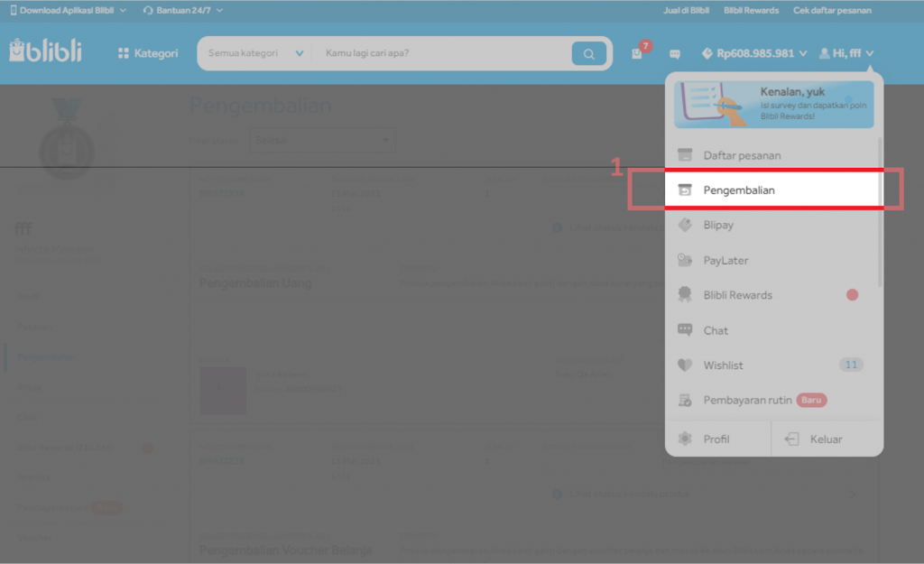Select Daftar pesanan in account menu
This screenshot has width=924, height=564.
[x=772, y=155]
